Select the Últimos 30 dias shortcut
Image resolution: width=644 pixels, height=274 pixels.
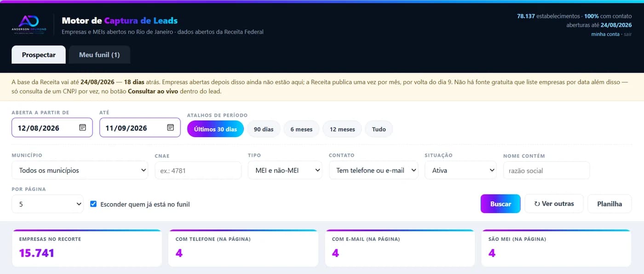coord(215,129)
